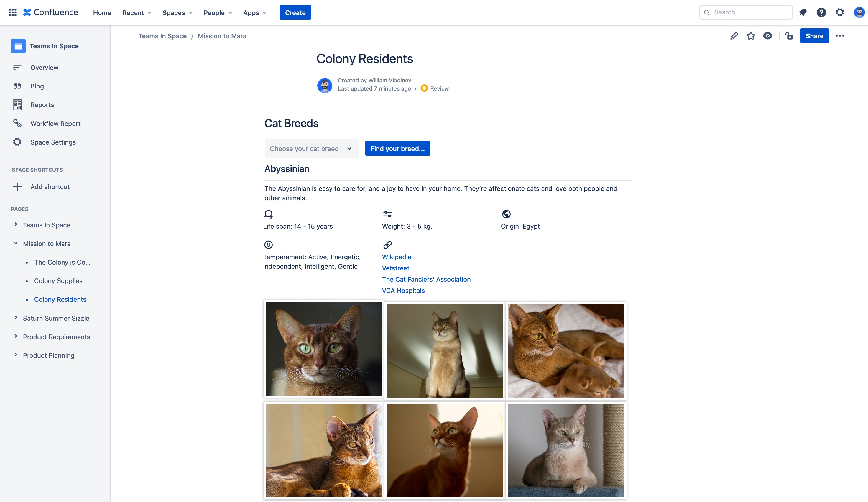Open the first Abyssinian cat photo

[323, 349]
